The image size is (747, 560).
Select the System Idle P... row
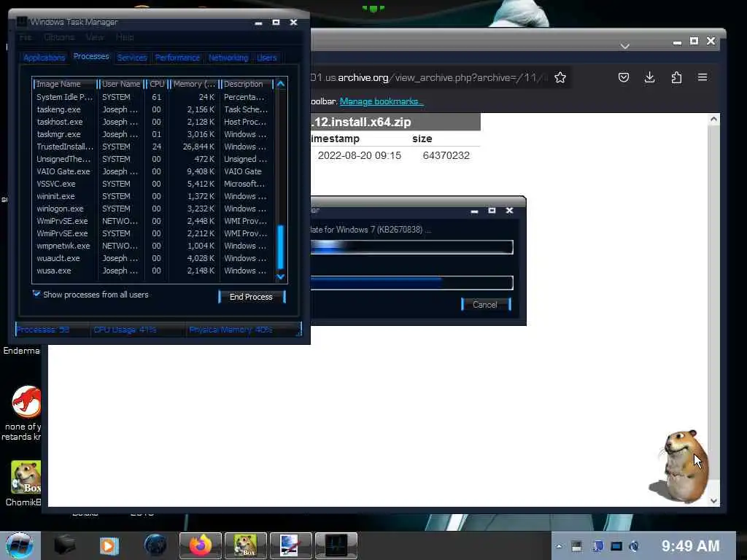(x=153, y=97)
